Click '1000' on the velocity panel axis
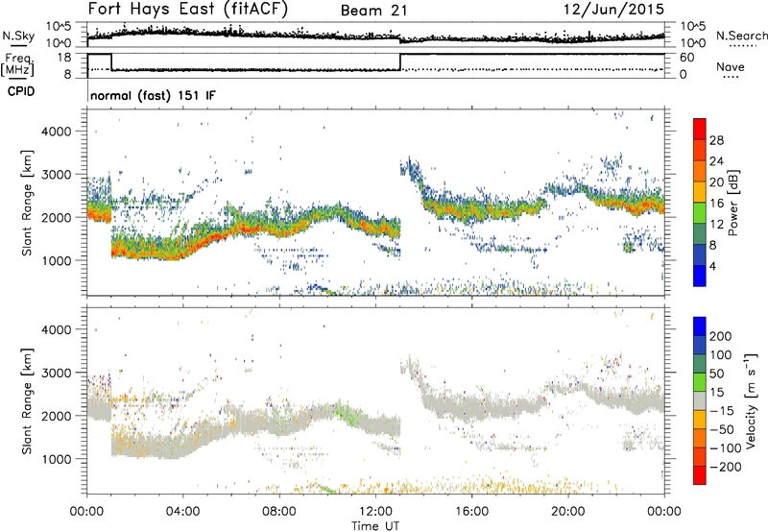This screenshot has height=532, width=768. click(x=56, y=459)
